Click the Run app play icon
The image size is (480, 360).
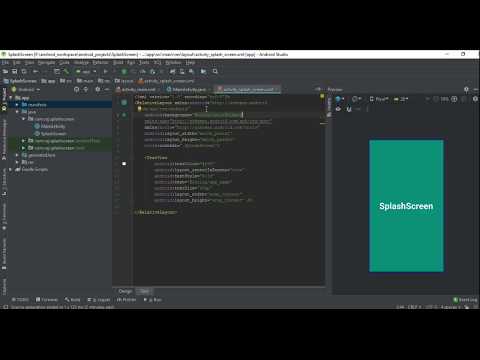105,71
